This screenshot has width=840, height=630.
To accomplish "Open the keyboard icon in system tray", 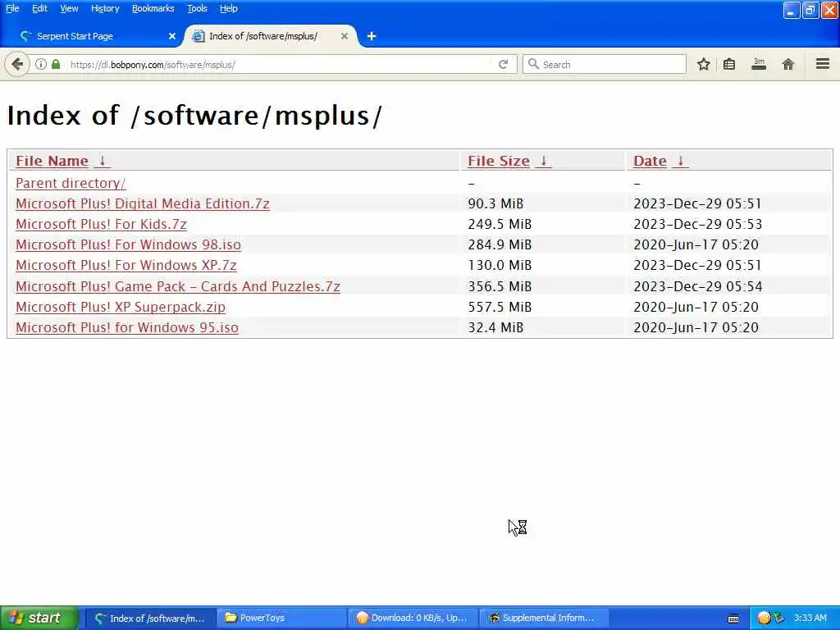I will [x=733, y=619].
